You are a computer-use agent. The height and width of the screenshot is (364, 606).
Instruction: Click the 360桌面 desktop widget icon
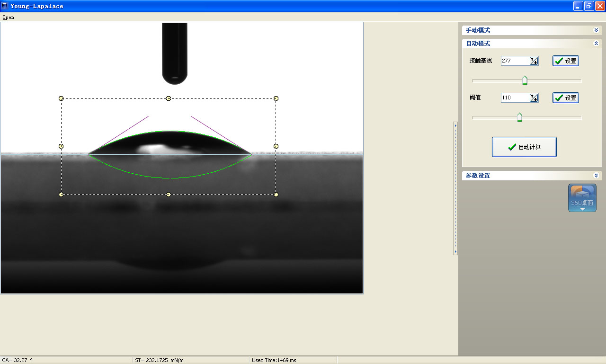582,197
